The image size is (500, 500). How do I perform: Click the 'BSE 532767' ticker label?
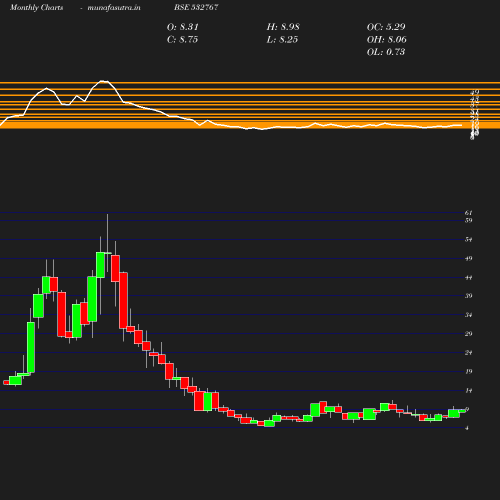(196, 7)
